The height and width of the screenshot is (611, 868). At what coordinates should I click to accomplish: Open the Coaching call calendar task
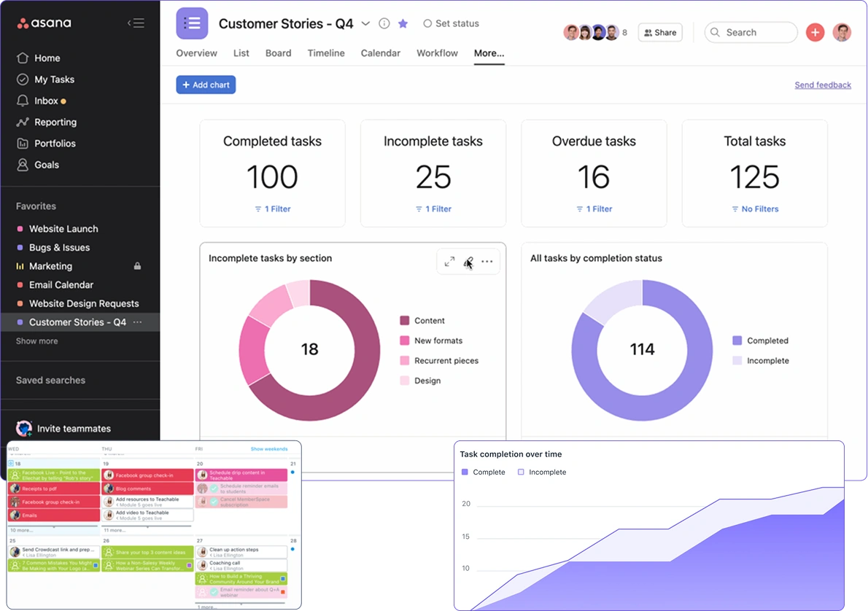[x=241, y=565]
